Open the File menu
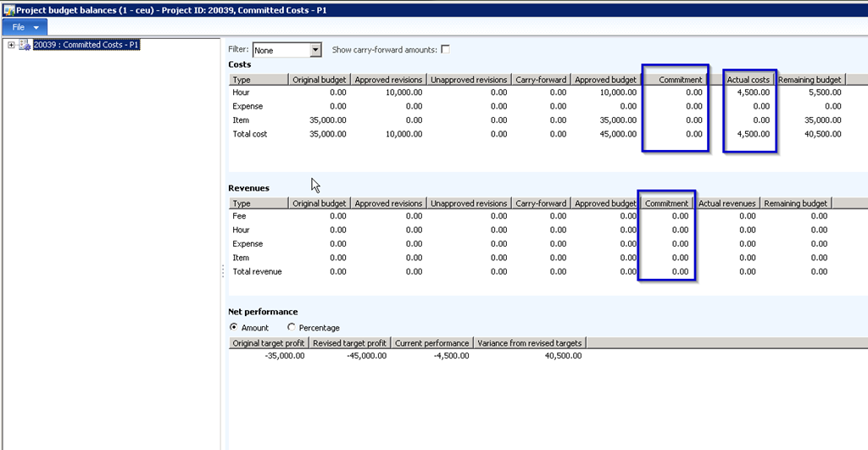Viewport: 868px width, 450px height. pos(18,27)
